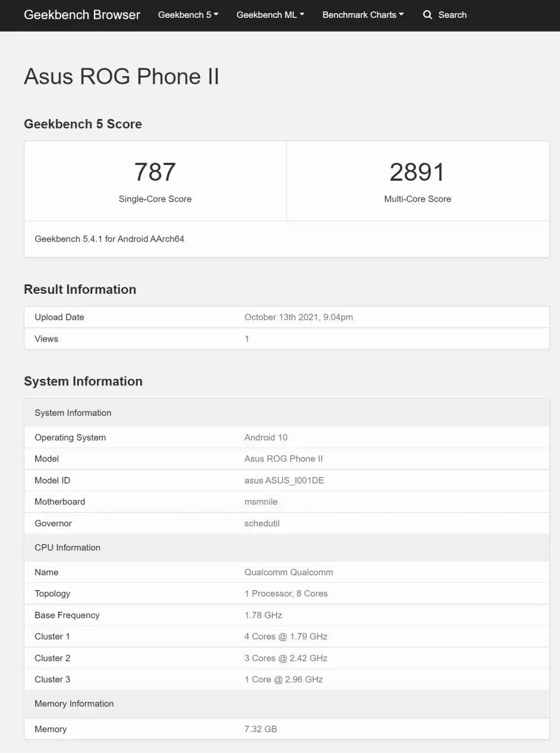This screenshot has width=560, height=753.
Task: Click the Topology label
Action: (52, 594)
